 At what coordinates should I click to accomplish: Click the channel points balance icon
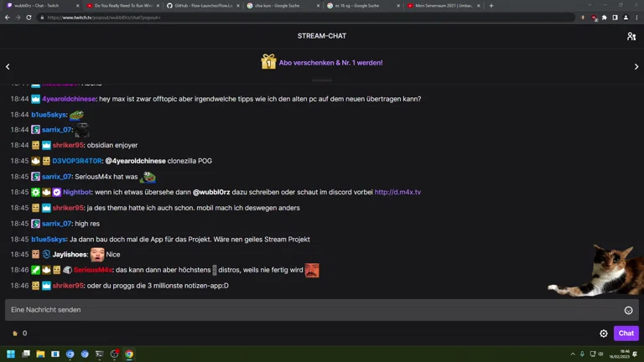tap(15, 334)
